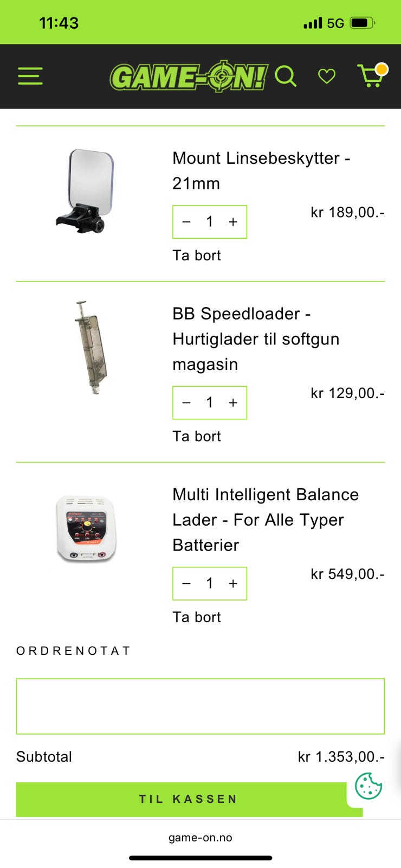401x868 pixels.
Task: Increase BB Speedloader quantity with plus
Action: [x=233, y=403]
